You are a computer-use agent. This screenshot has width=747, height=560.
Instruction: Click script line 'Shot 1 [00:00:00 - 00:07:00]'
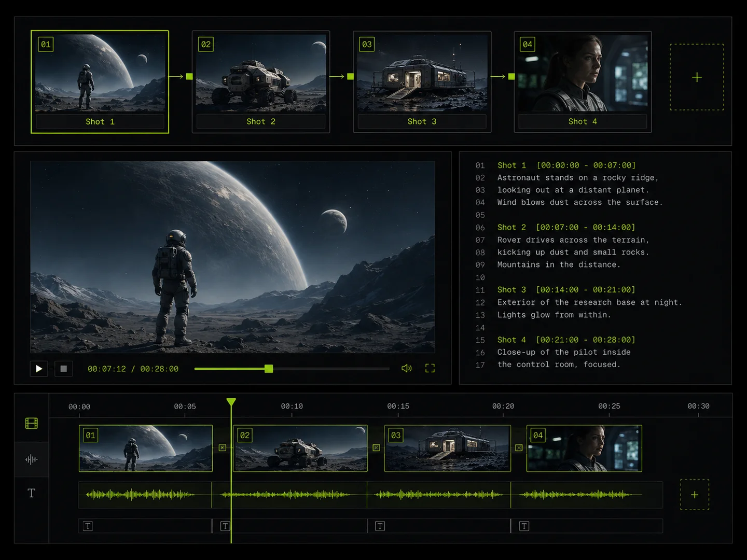pyautogui.click(x=566, y=165)
